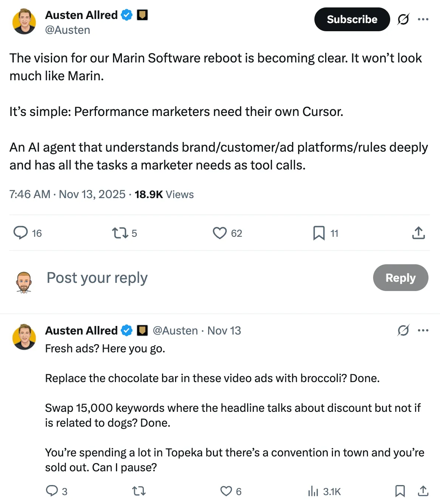Open the repost menu on the main post
This screenshot has width=440, height=504.
120,232
